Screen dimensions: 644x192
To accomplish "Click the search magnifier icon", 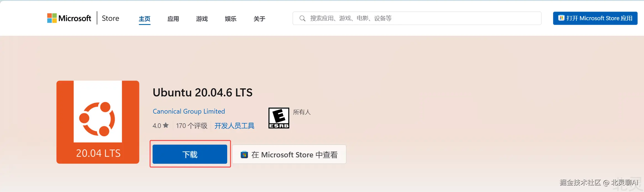I will click(x=302, y=18).
